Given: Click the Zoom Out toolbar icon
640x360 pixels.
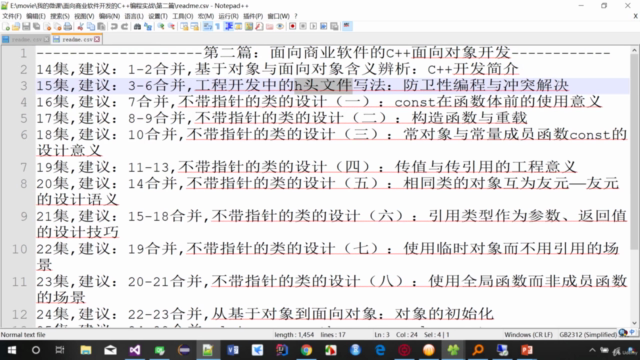Looking at the screenshot, I should pos(171,27).
